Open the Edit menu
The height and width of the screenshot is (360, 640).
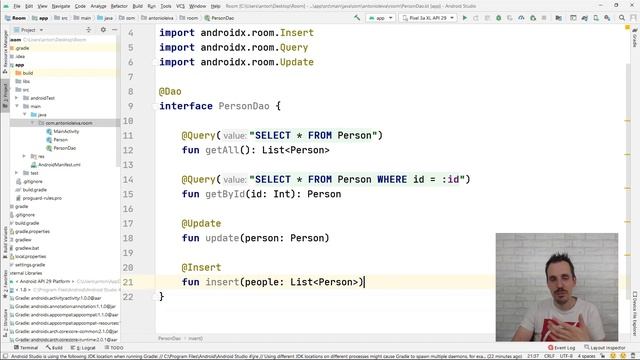(x=29, y=6)
